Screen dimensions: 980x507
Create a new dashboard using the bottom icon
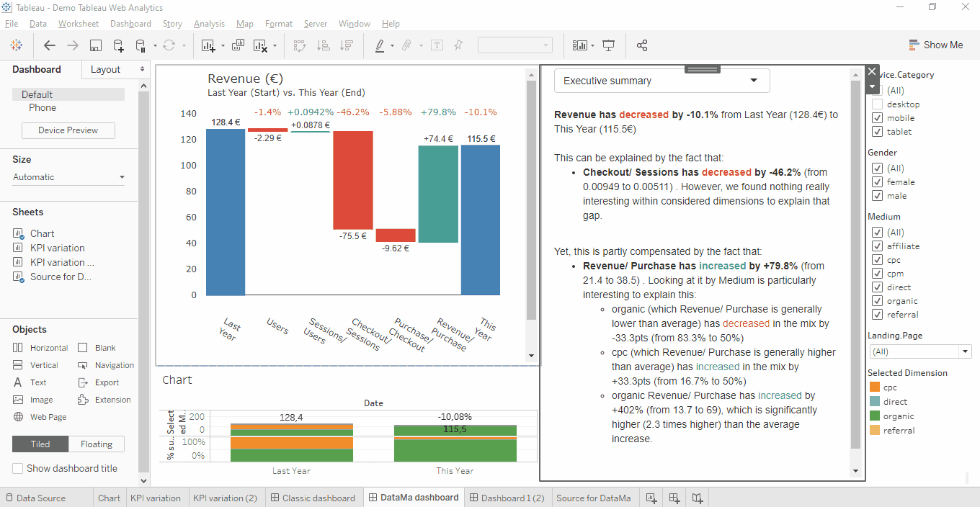coord(674,498)
